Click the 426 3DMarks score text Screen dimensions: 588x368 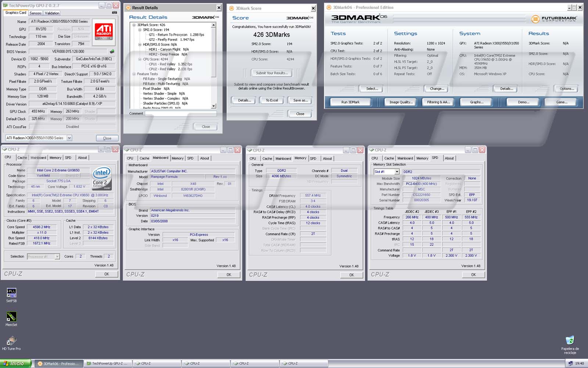coord(272,35)
